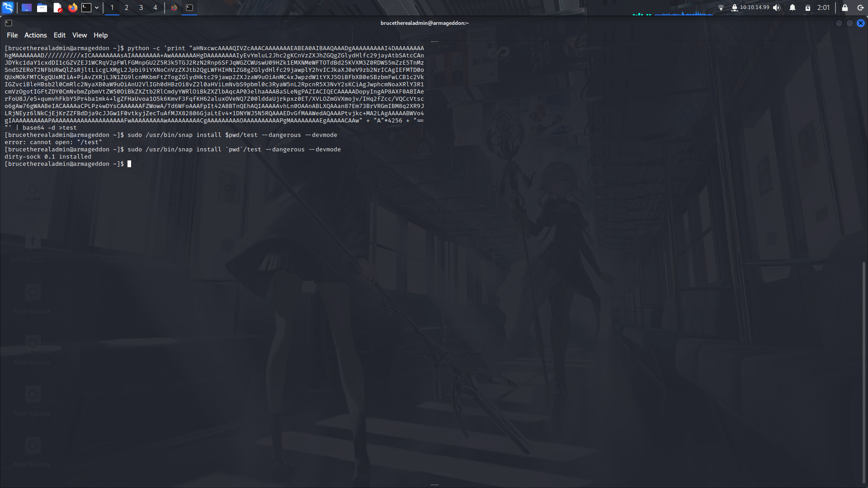Screen dimensions: 868x488
Task: Check battery status in the system tray
Action: (807, 7)
